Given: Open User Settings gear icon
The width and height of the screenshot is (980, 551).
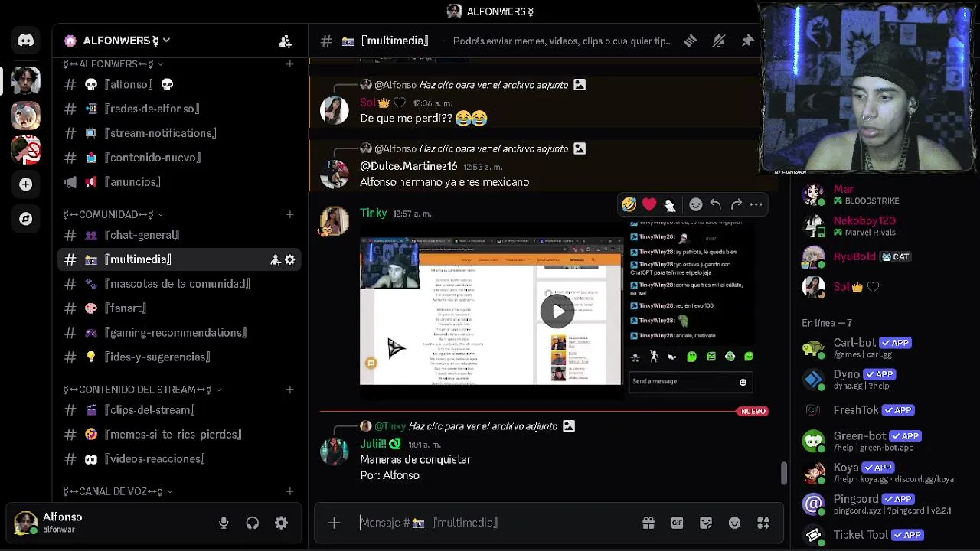Looking at the screenshot, I should (x=281, y=523).
